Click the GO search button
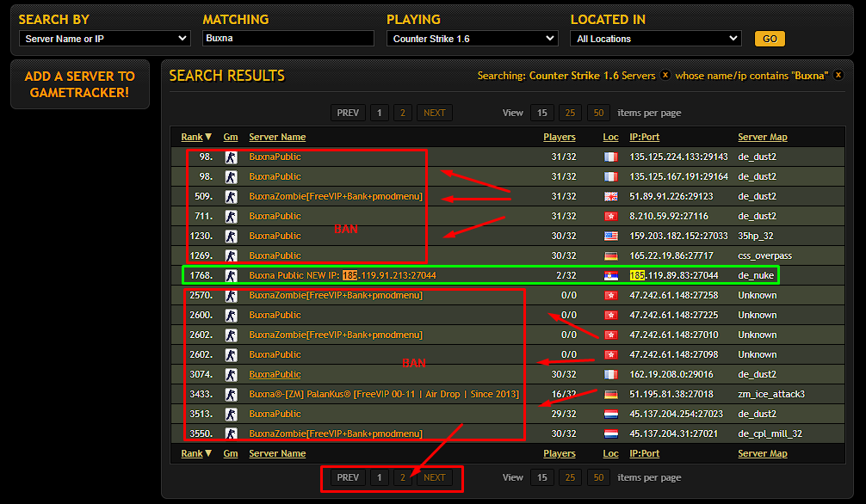The height and width of the screenshot is (504, 866). coord(770,39)
